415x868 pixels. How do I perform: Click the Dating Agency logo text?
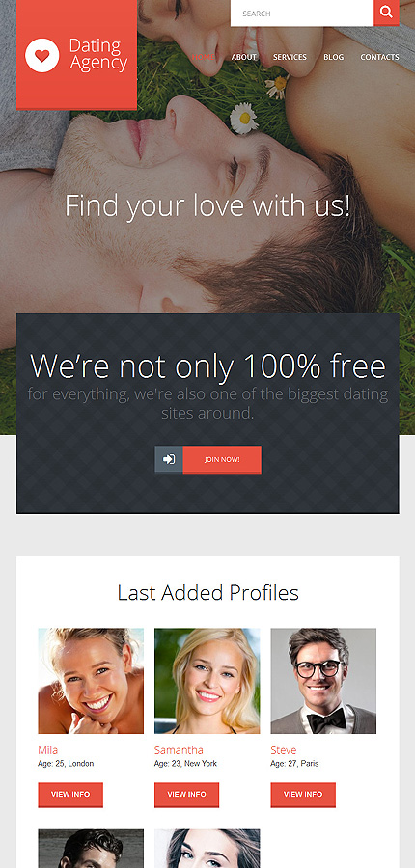98,55
